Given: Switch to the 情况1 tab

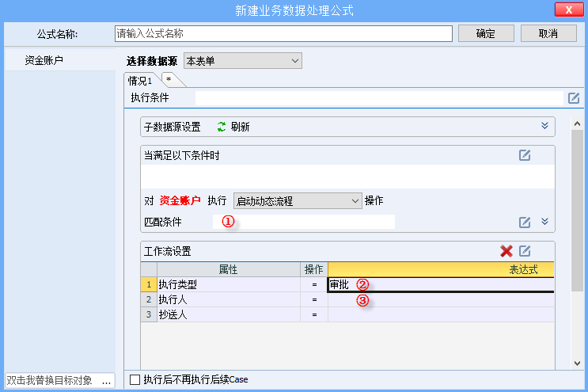Looking at the screenshot, I should coord(140,81).
